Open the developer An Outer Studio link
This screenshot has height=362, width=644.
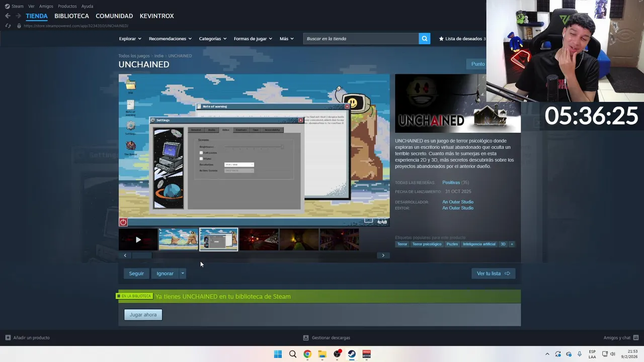[x=458, y=202]
